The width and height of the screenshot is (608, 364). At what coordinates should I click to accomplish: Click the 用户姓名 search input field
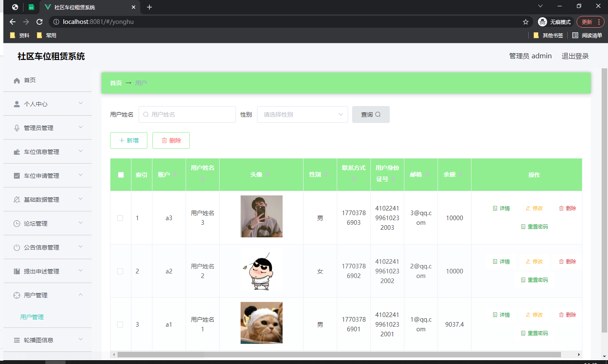(187, 114)
